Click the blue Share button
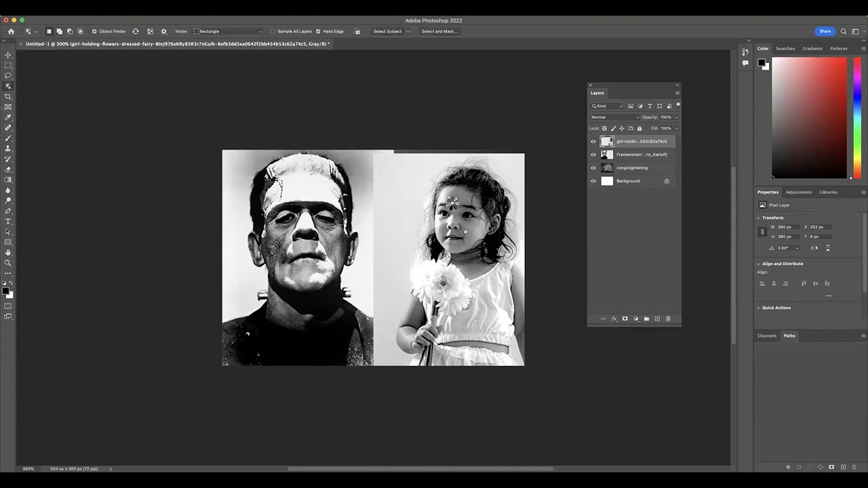This screenshot has width=868, height=488. click(825, 31)
